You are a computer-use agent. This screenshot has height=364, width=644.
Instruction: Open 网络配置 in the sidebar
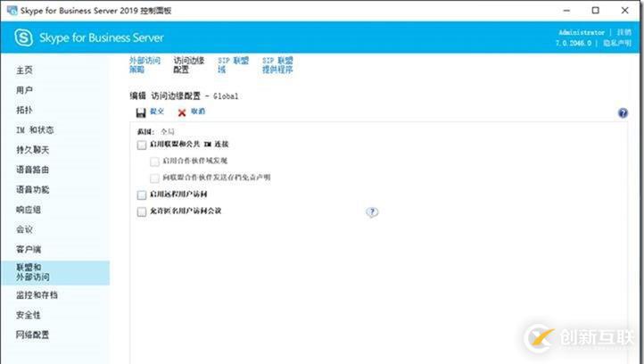(32, 335)
